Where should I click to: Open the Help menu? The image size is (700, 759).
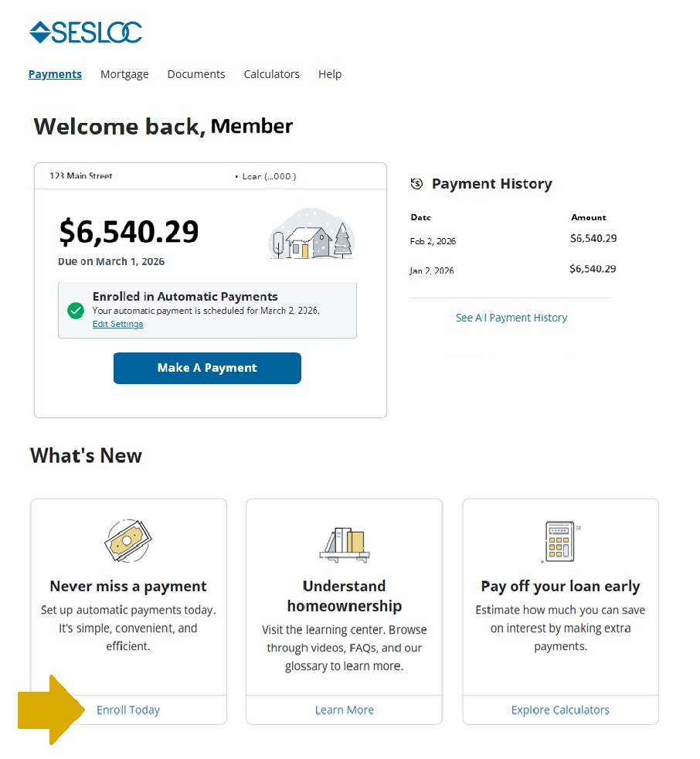tap(329, 73)
